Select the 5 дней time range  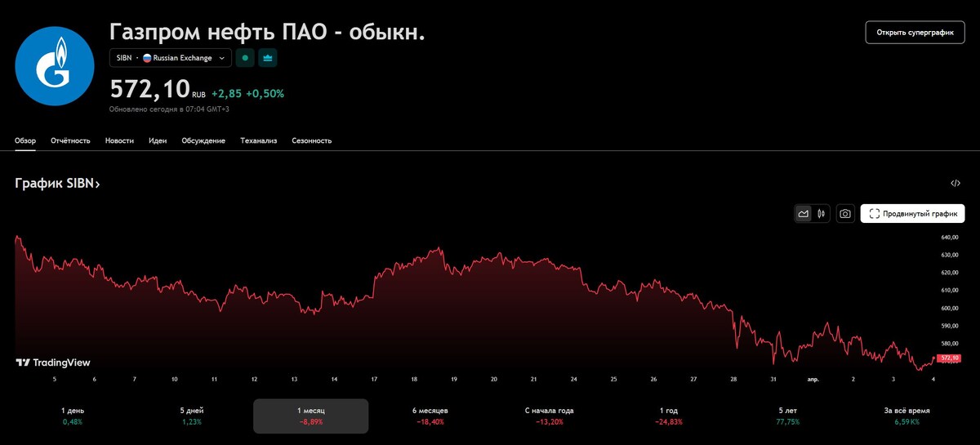click(191, 416)
